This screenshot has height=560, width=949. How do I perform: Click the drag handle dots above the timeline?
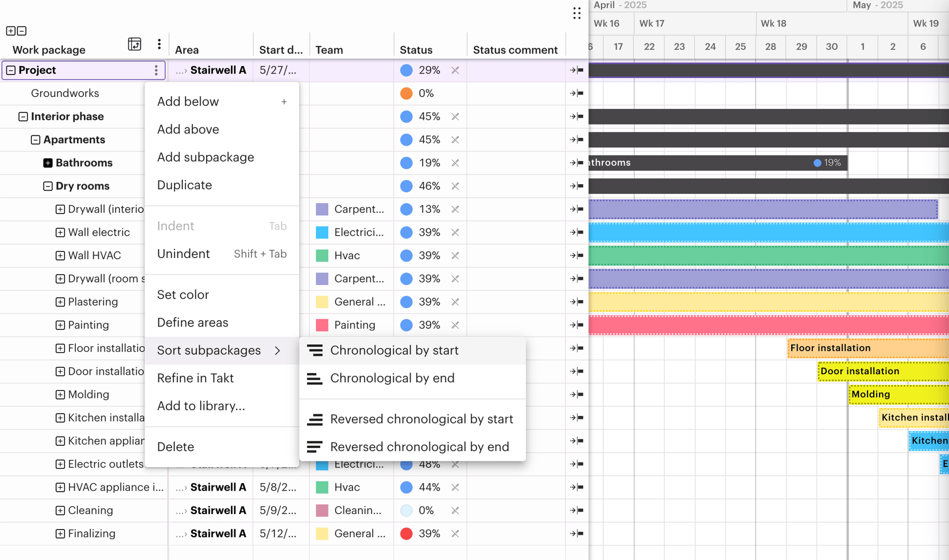(577, 13)
